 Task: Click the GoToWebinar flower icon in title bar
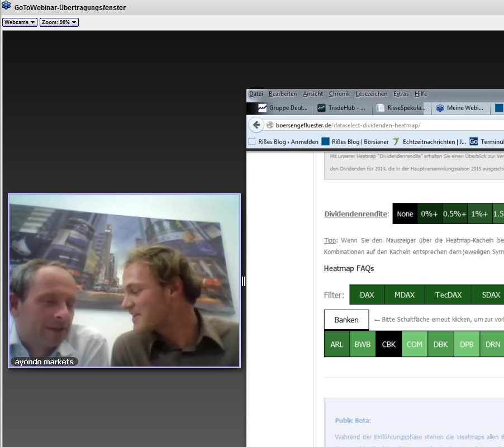click(x=7, y=7)
